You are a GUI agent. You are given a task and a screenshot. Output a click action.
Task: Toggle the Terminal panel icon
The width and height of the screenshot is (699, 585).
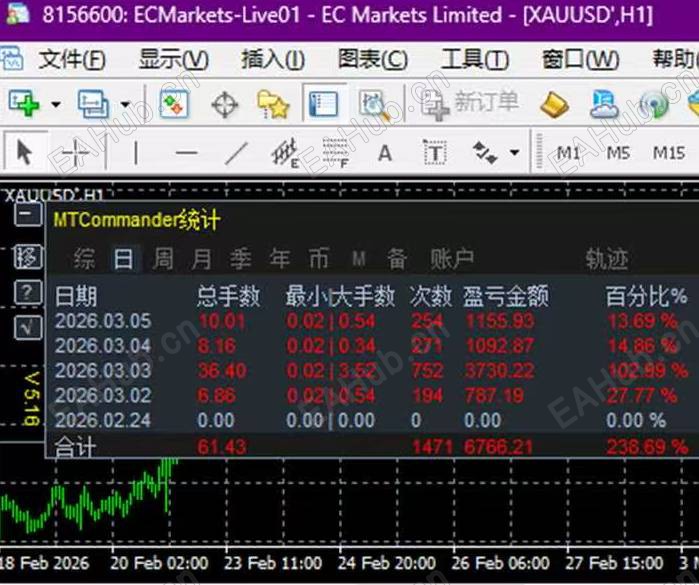pos(324,104)
